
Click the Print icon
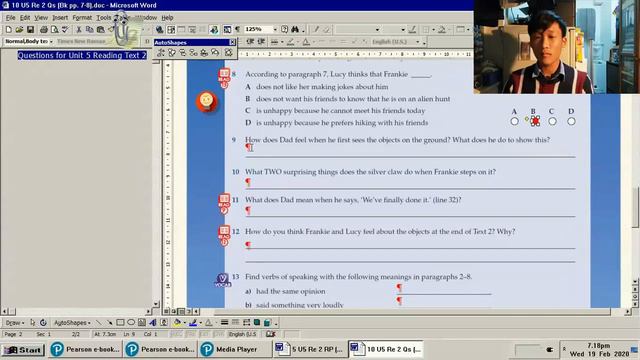click(x=44, y=30)
